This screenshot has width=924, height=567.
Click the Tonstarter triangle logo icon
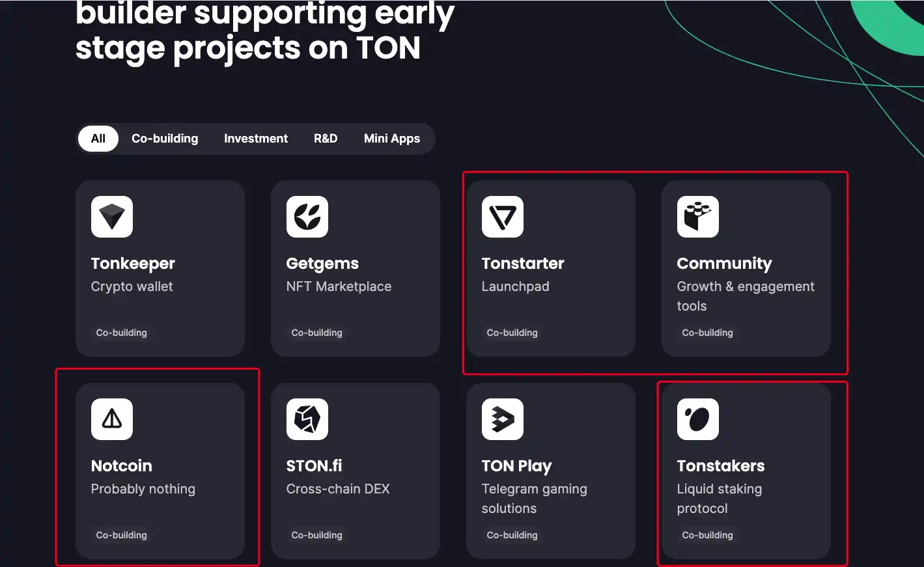(503, 217)
